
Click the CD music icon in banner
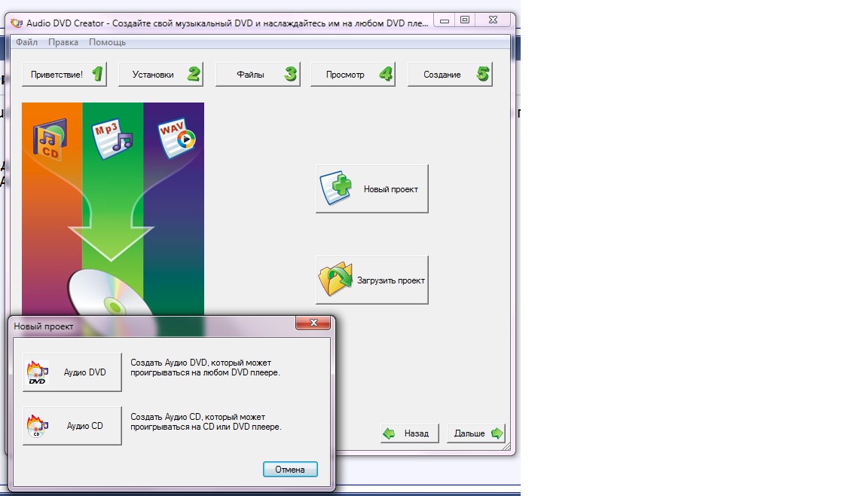point(51,140)
